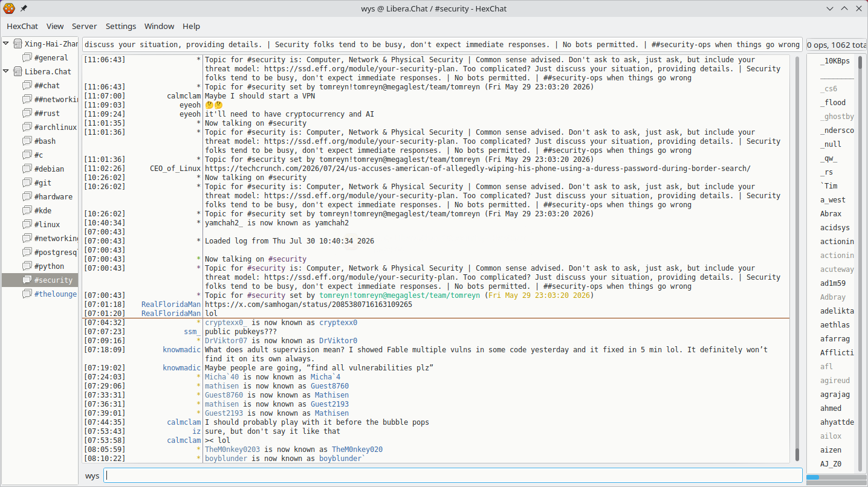868x487 pixels.
Task: Click the Xing-Hai-Zhar server icon
Action: click(x=18, y=44)
